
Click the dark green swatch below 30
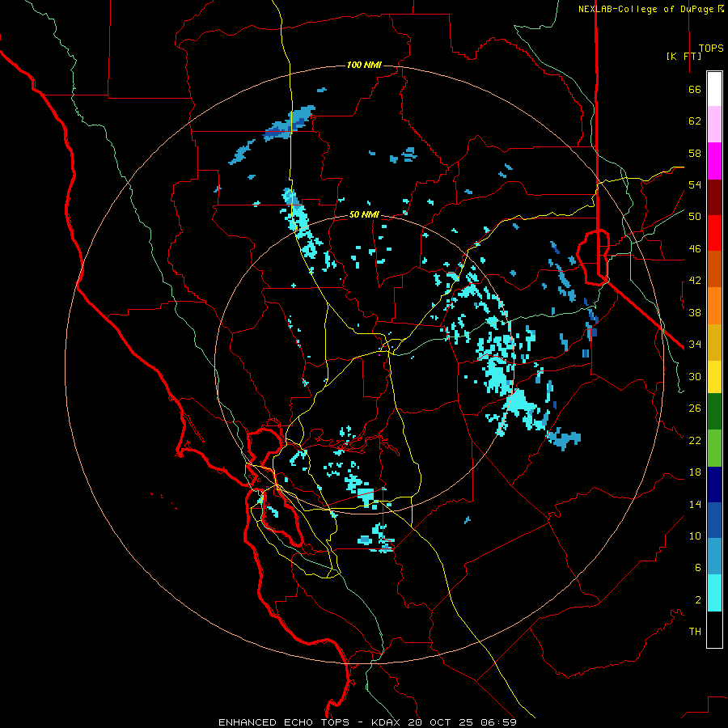click(x=714, y=412)
